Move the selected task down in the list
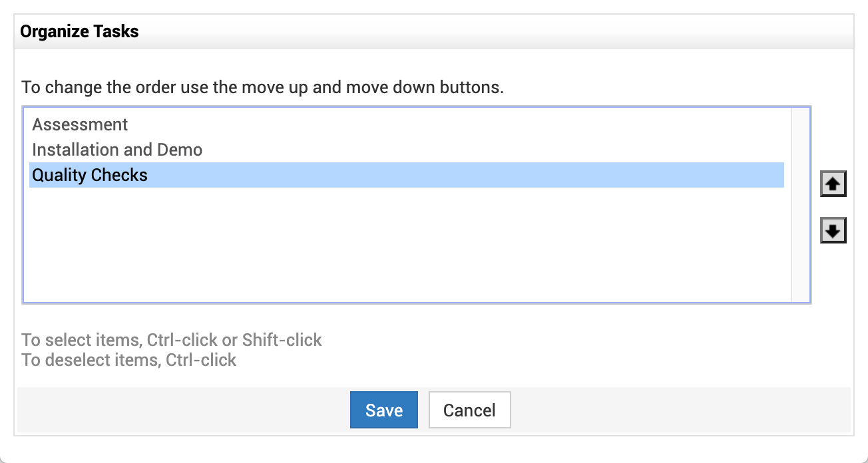Image resolution: width=868 pixels, height=463 pixels. (x=833, y=231)
